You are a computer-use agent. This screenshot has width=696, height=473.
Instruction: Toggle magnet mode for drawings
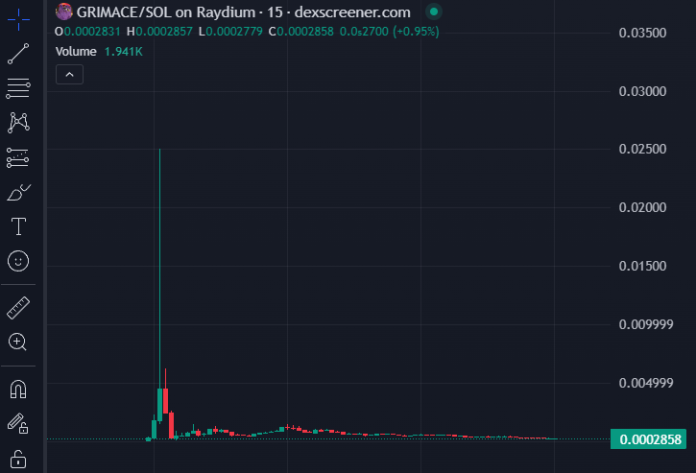(18, 387)
